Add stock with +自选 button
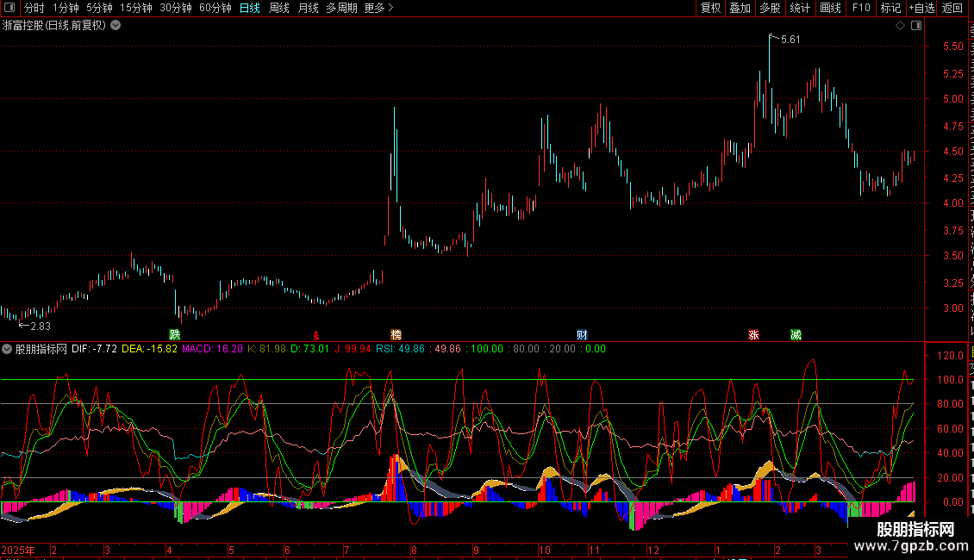974x560 pixels. click(921, 8)
